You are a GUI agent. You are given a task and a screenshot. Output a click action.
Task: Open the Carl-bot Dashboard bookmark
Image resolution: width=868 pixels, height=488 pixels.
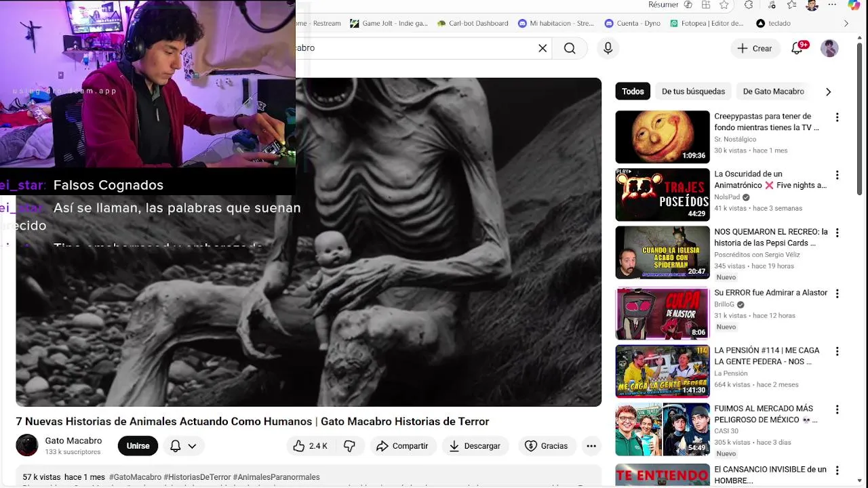473,23
